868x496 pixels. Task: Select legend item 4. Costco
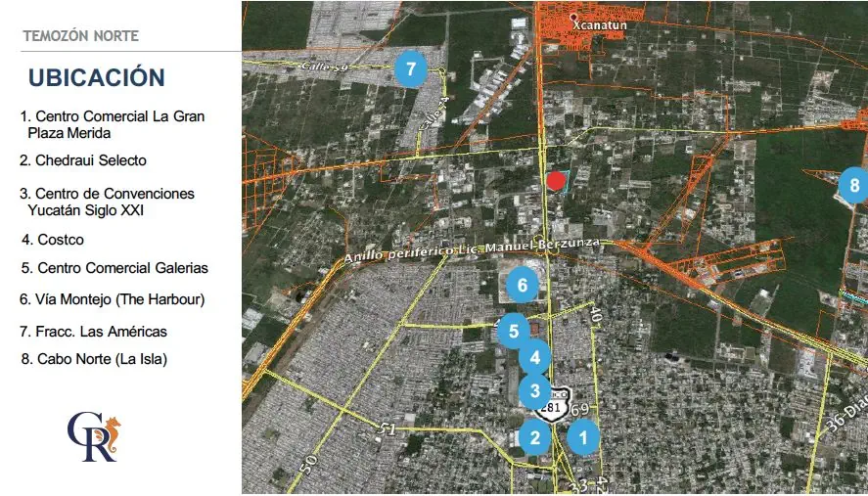click(x=53, y=240)
